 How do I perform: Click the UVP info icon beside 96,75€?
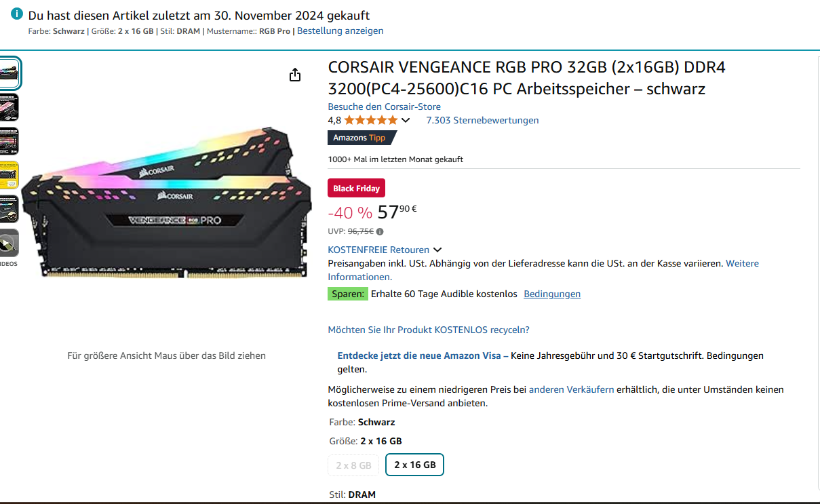pos(380,231)
